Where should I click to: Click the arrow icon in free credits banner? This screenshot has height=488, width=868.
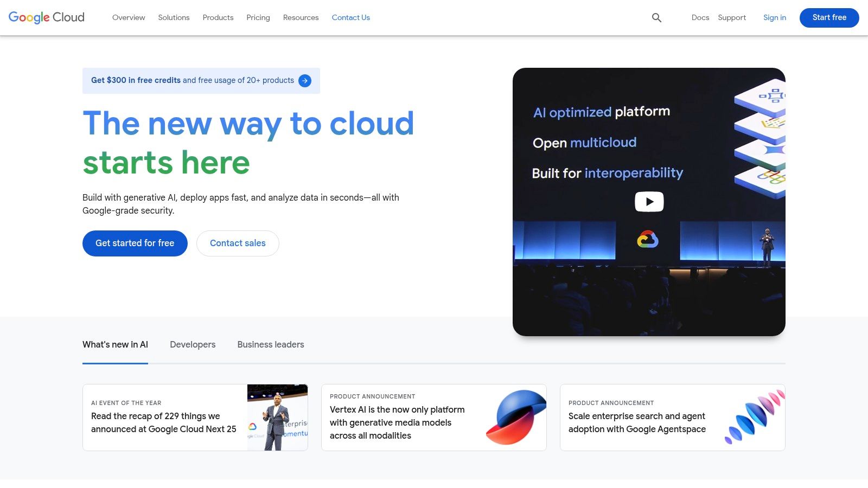coord(305,80)
